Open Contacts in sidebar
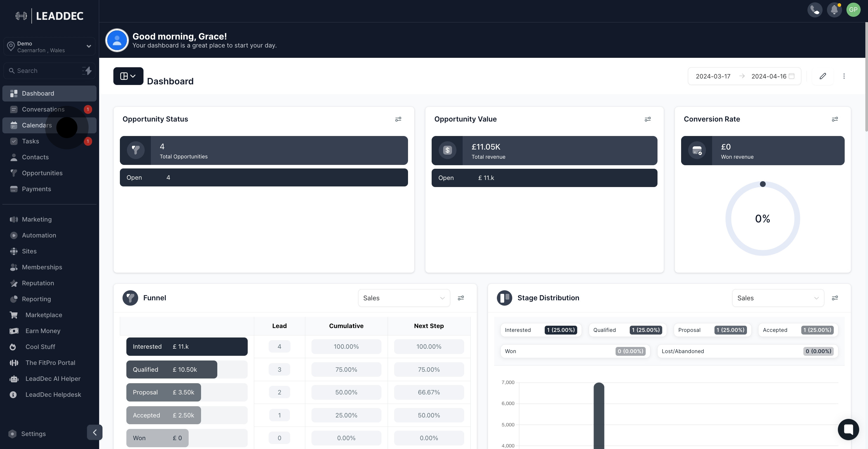The height and width of the screenshot is (449, 868). pyautogui.click(x=49, y=157)
